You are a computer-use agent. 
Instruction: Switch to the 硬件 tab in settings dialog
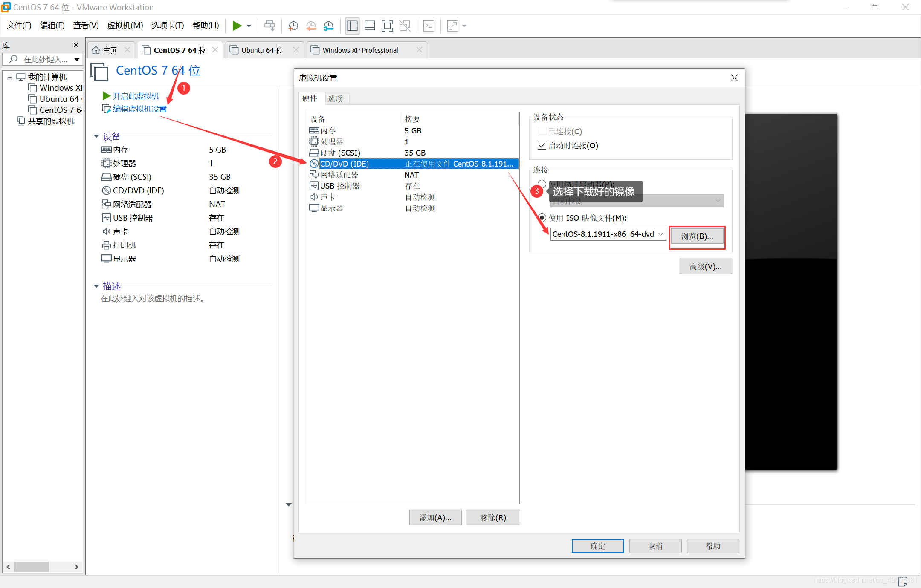click(310, 98)
